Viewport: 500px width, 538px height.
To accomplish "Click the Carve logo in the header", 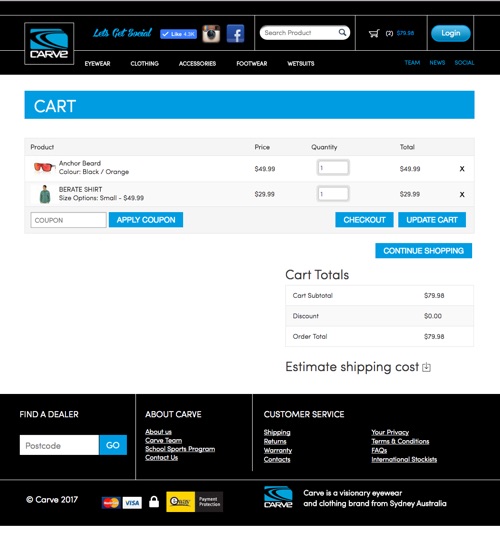I will 49,44.
